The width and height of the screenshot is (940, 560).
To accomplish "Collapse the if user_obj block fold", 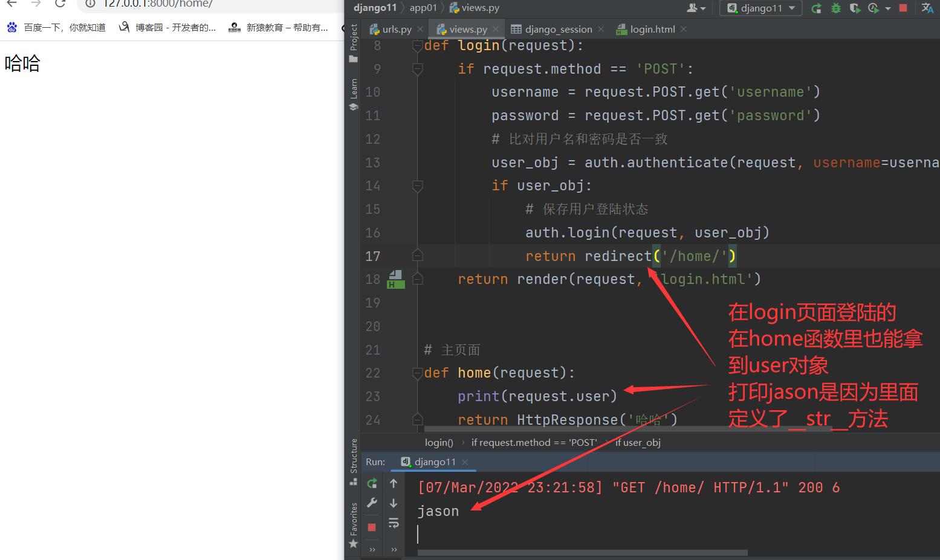I will (417, 186).
